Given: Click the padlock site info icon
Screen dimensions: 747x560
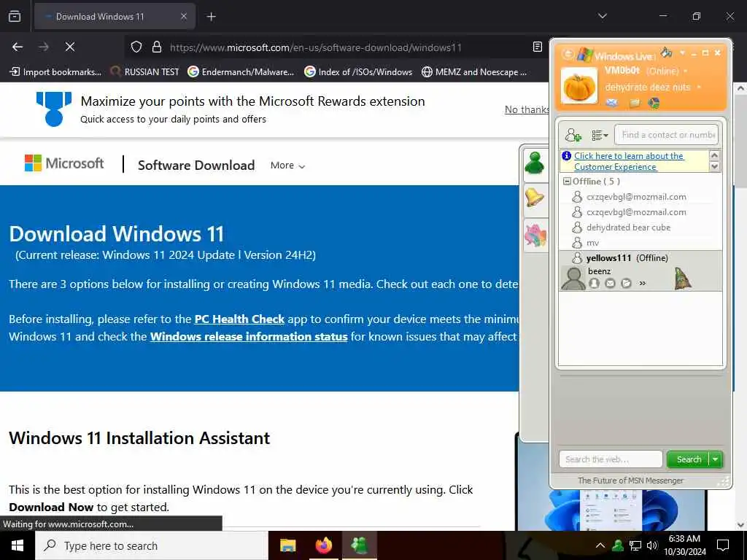Looking at the screenshot, I should point(156,47).
